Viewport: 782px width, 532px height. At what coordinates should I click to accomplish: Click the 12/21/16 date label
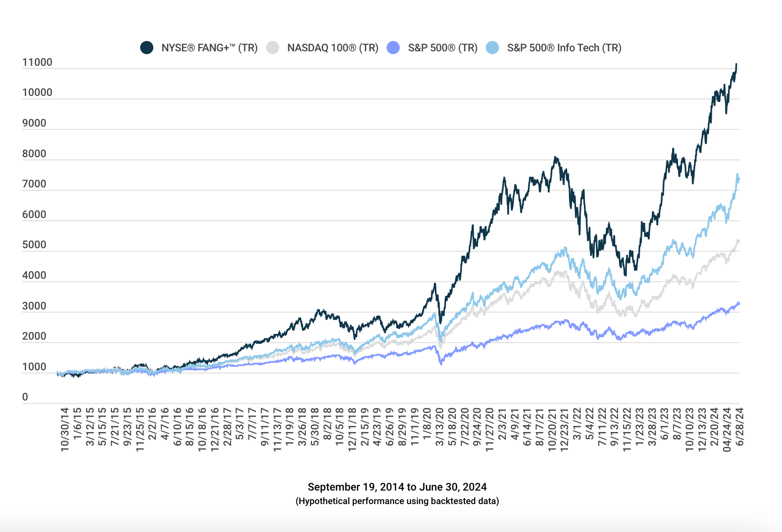(215, 429)
